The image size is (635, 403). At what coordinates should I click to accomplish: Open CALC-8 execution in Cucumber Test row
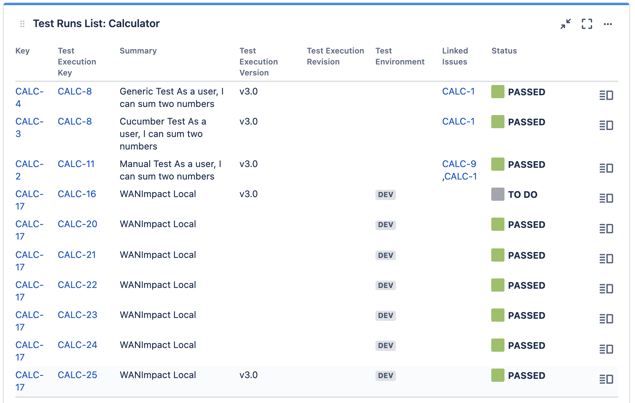[x=75, y=122]
